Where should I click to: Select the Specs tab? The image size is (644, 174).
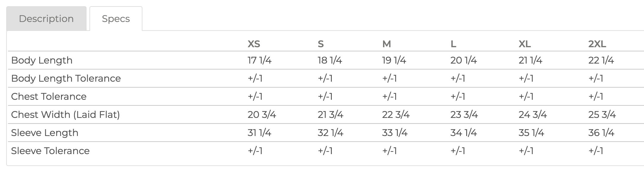coord(116,19)
